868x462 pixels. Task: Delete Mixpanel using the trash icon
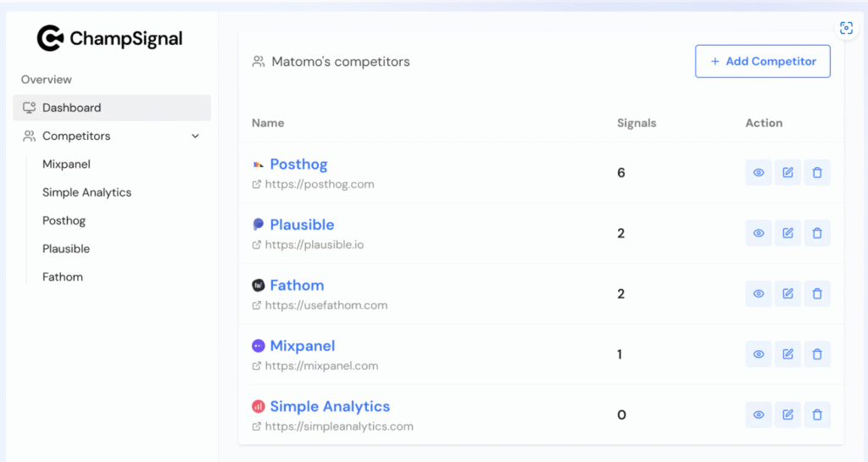(x=817, y=354)
